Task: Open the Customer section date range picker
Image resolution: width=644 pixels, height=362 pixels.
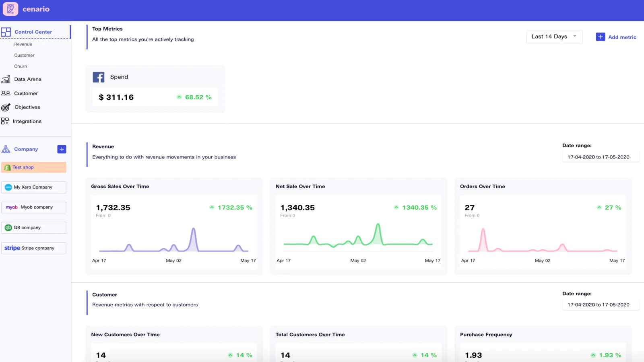Action: [x=600, y=305]
